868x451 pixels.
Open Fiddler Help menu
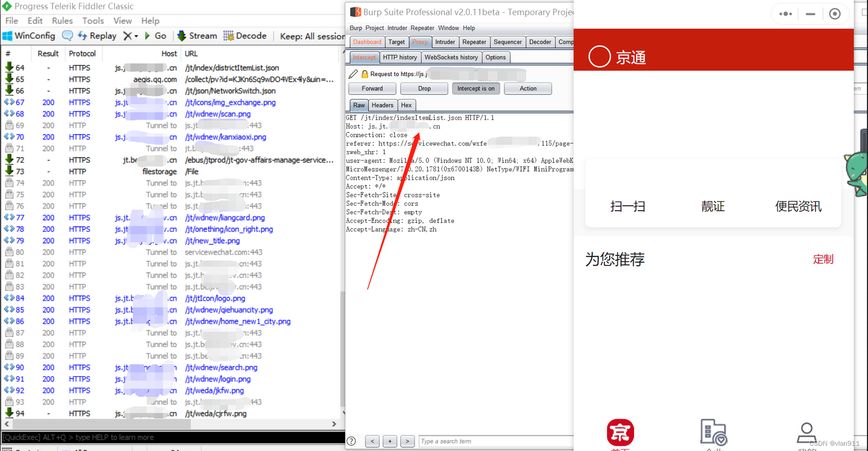coord(150,21)
